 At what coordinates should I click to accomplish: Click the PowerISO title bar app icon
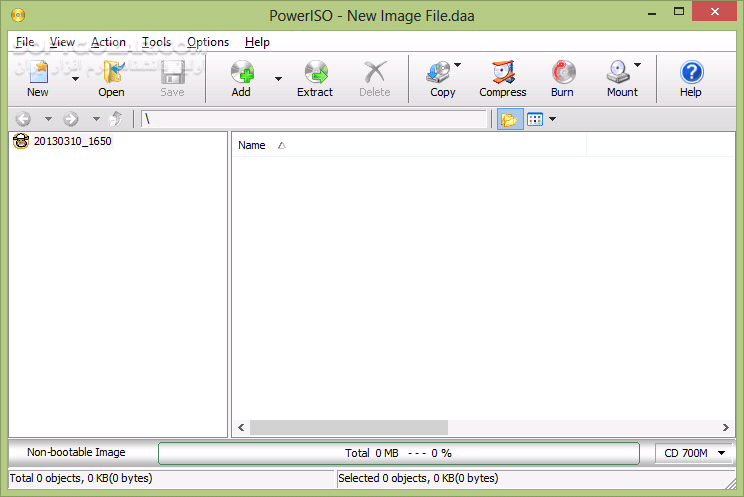click(x=18, y=15)
